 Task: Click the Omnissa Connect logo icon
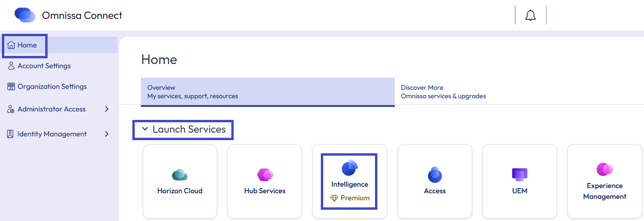tap(25, 15)
